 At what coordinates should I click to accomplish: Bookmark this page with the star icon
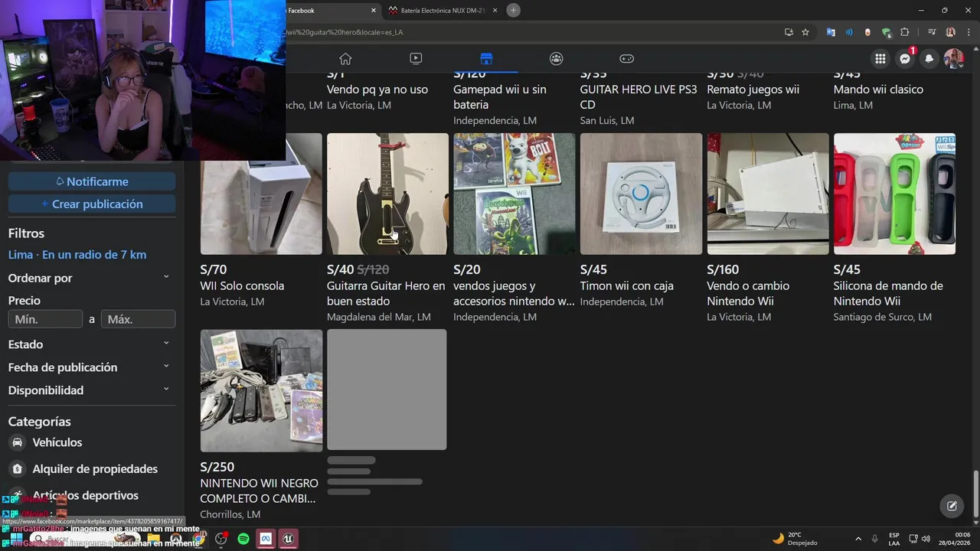[805, 32]
